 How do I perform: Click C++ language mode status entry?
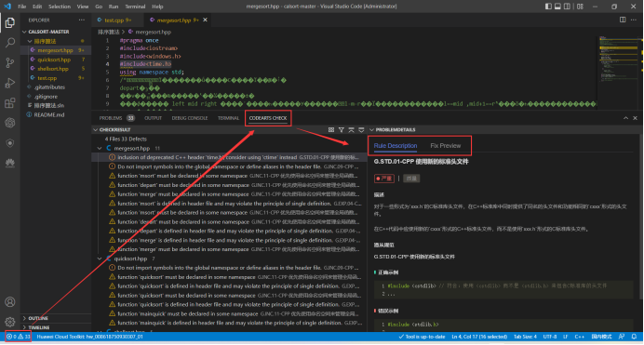click(x=579, y=337)
